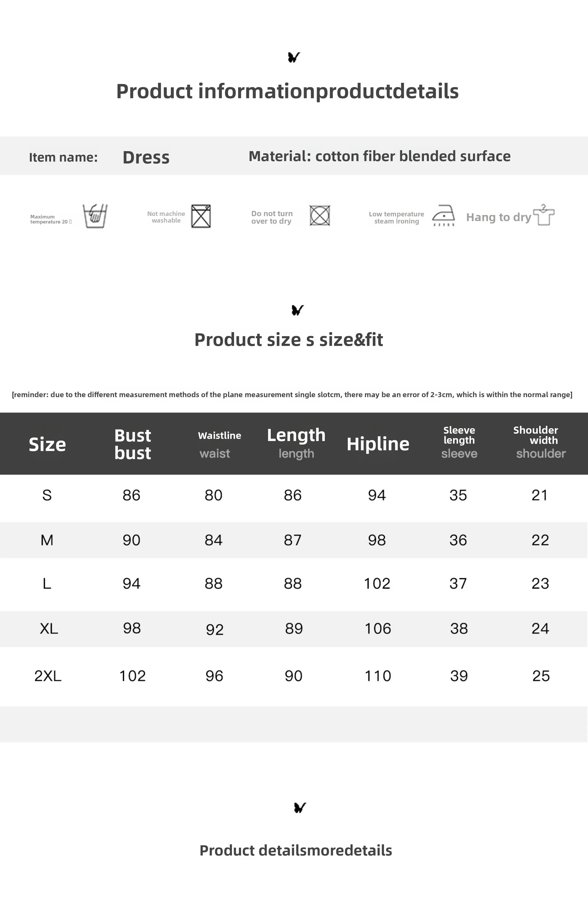This screenshot has height=911, width=588.
Task: Select the Hipline column header
Action: point(378,444)
